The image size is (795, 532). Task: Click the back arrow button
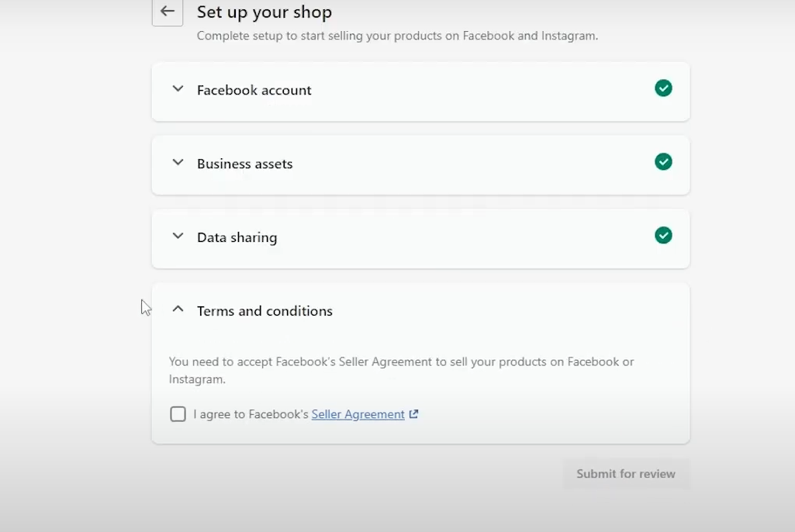click(x=167, y=12)
